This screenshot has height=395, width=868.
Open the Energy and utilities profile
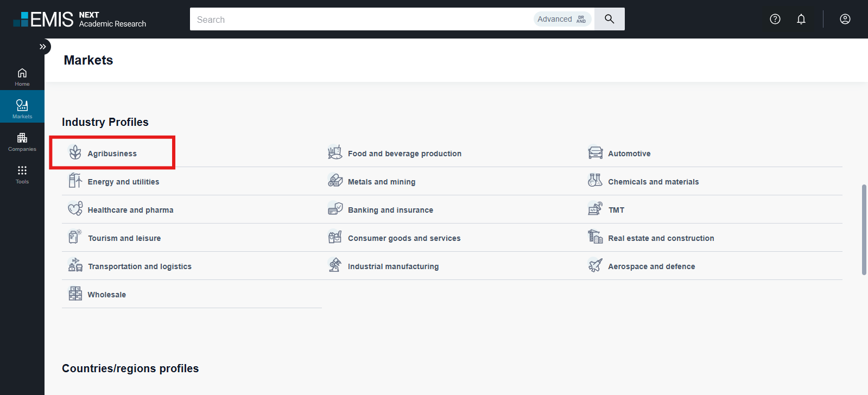click(x=123, y=182)
